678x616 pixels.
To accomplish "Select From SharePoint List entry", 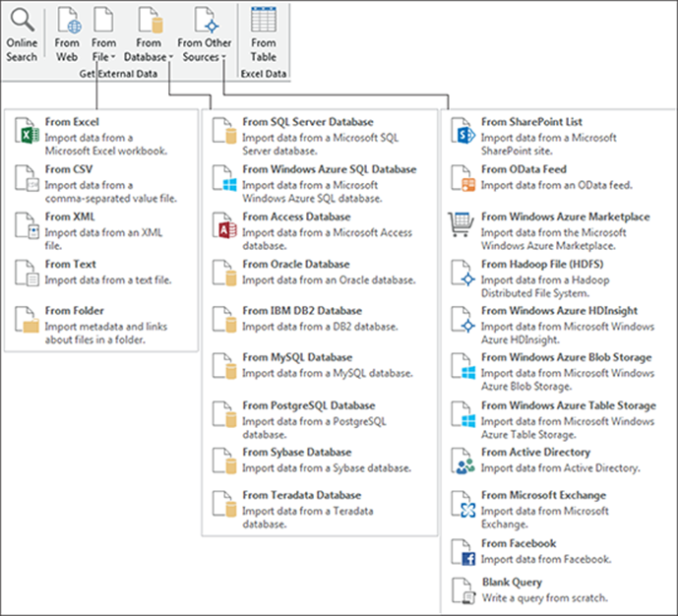I will (x=558, y=136).
